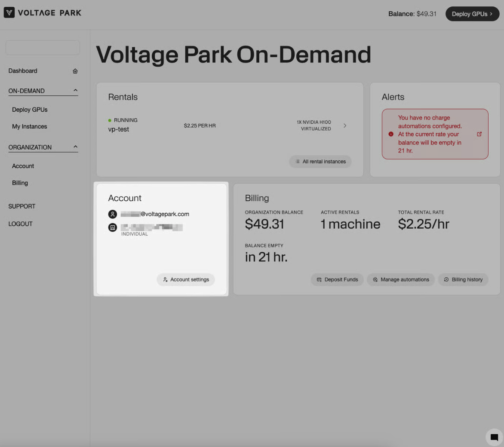504x447 pixels.
Task: Collapse the ORGANIZATION sidebar section
Action: coord(75,147)
